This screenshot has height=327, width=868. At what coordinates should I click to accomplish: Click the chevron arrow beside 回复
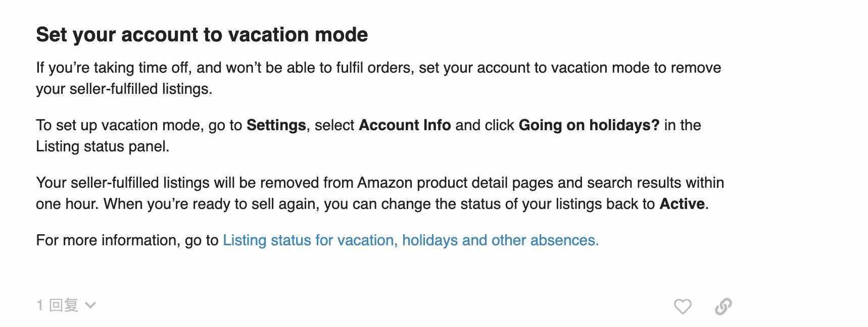point(90,305)
